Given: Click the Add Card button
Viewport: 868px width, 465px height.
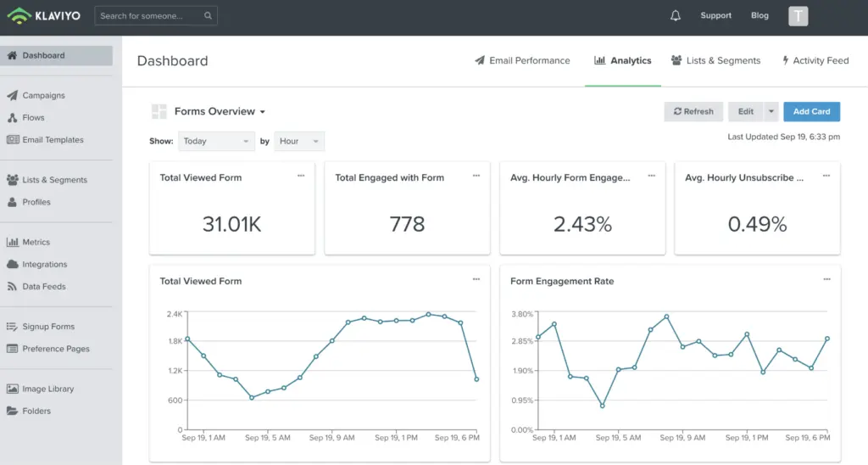Looking at the screenshot, I should point(811,112).
